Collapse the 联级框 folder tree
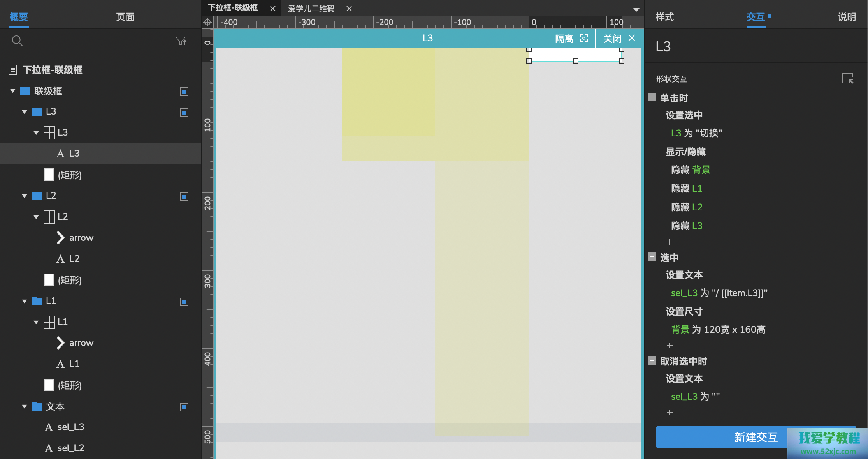The height and width of the screenshot is (459, 868). 13,91
